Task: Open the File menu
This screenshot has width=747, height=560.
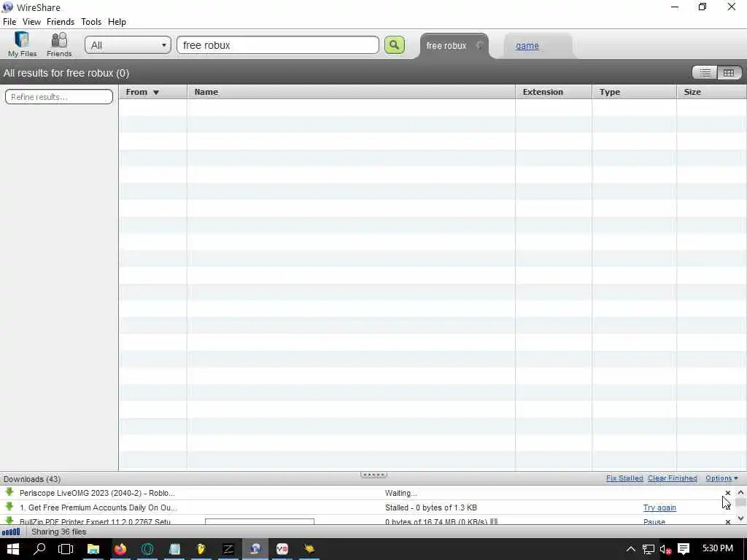Action: pyautogui.click(x=9, y=22)
